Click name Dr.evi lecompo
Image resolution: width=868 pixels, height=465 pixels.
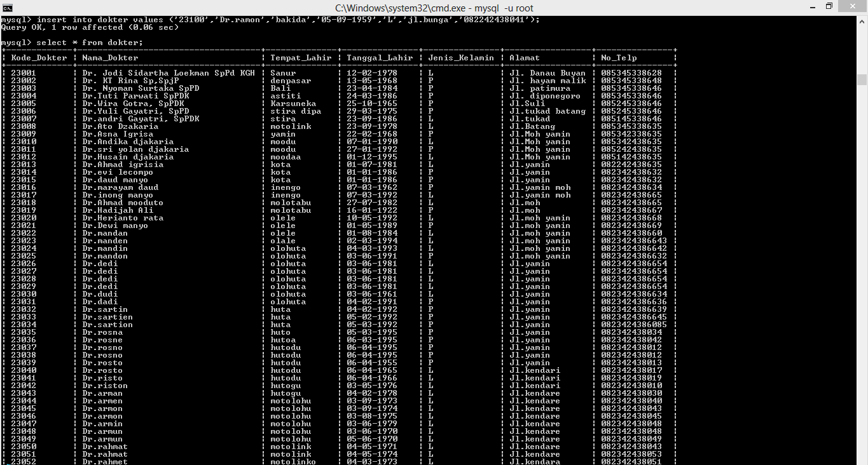coord(118,172)
